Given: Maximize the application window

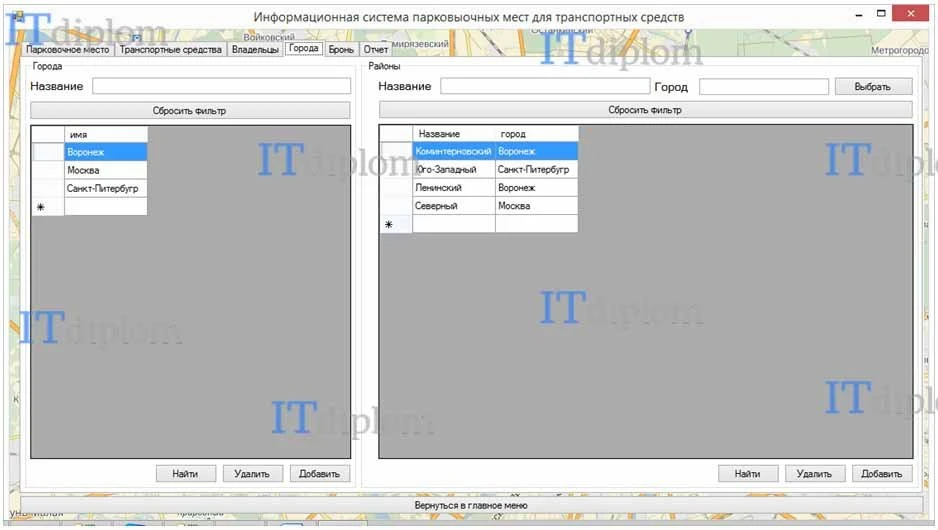Looking at the screenshot, I should click(881, 13).
